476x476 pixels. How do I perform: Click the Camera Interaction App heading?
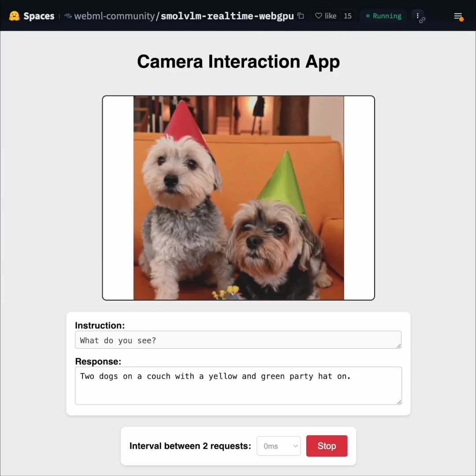[238, 61]
